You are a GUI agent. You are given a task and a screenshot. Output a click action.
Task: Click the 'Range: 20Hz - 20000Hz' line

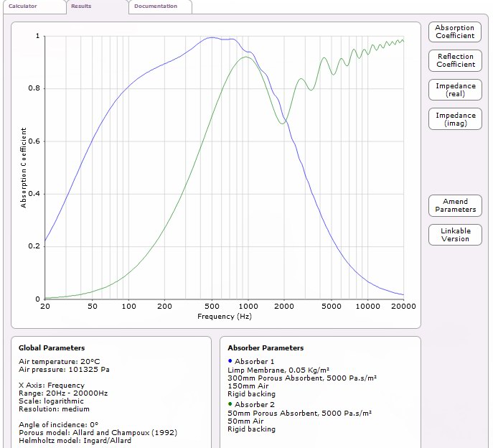[63, 393]
